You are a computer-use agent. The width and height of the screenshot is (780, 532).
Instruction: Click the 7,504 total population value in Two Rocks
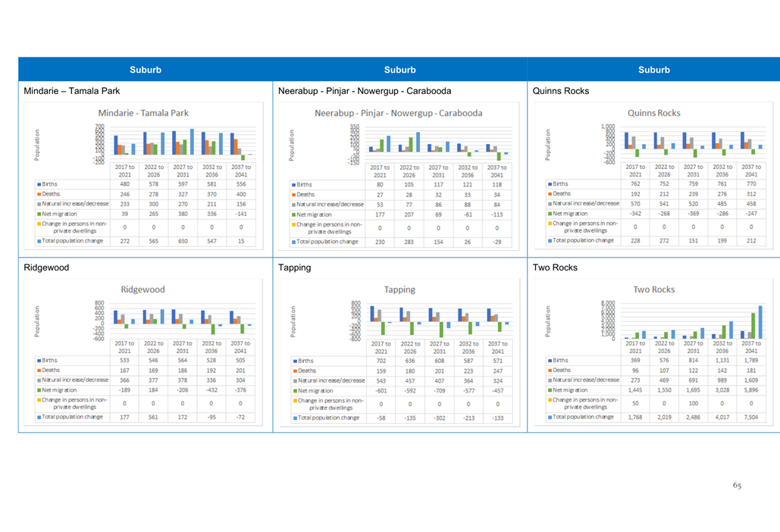[x=751, y=417]
